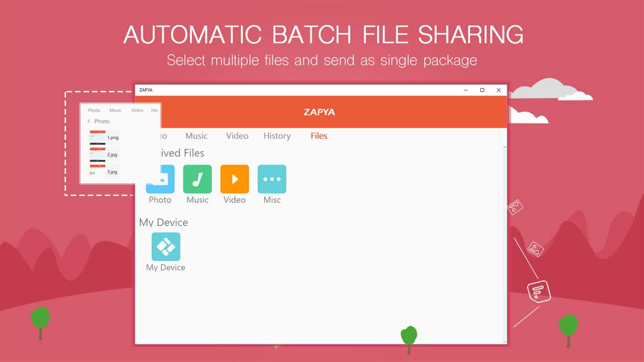Viewport: 644px width, 362px height.
Task: Open the History tab
Action: (277, 136)
